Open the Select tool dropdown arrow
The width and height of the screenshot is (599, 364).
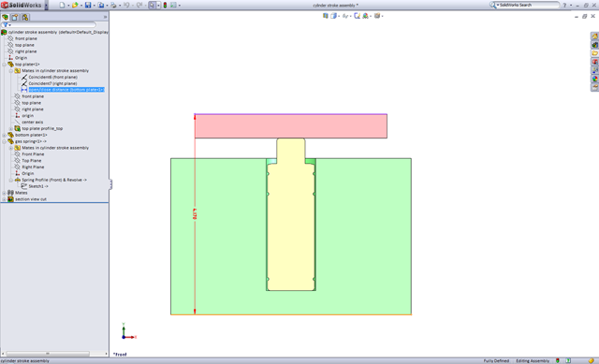pos(158,6)
